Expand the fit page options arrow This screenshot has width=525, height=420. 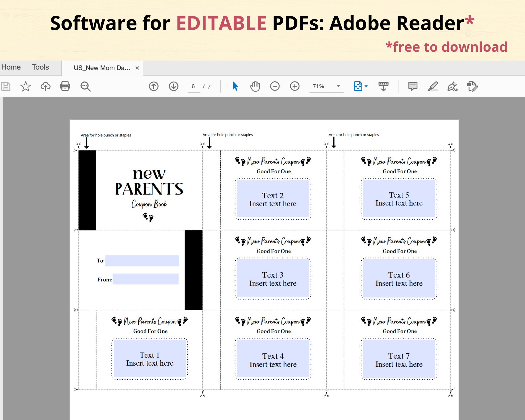tap(366, 86)
